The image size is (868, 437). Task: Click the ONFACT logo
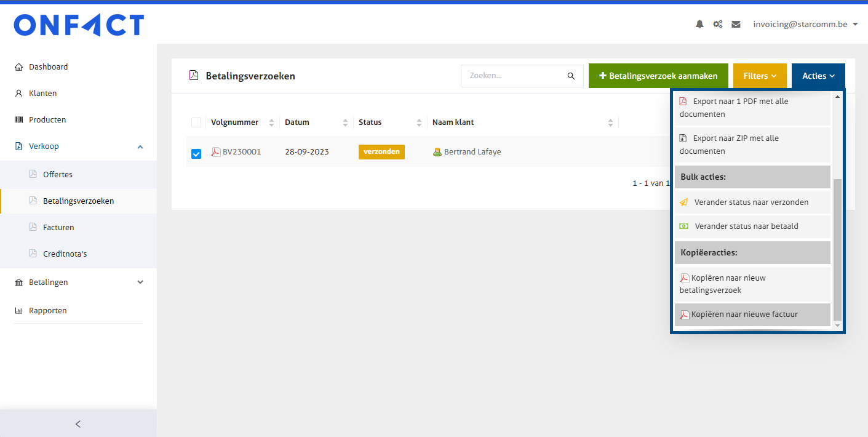[79, 25]
